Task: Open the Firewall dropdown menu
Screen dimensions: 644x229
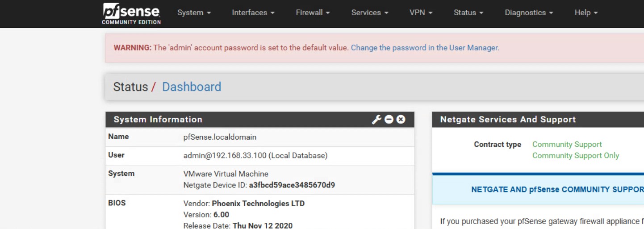Action: tap(313, 12)
